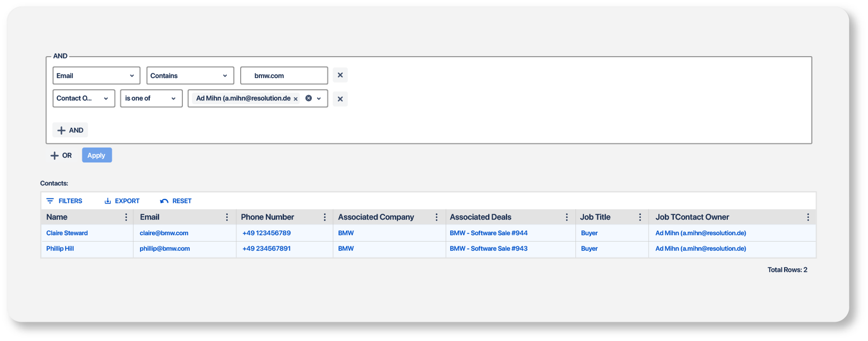Open Name column menu dots
The image size is (868, 341).
tap(126, 217)
